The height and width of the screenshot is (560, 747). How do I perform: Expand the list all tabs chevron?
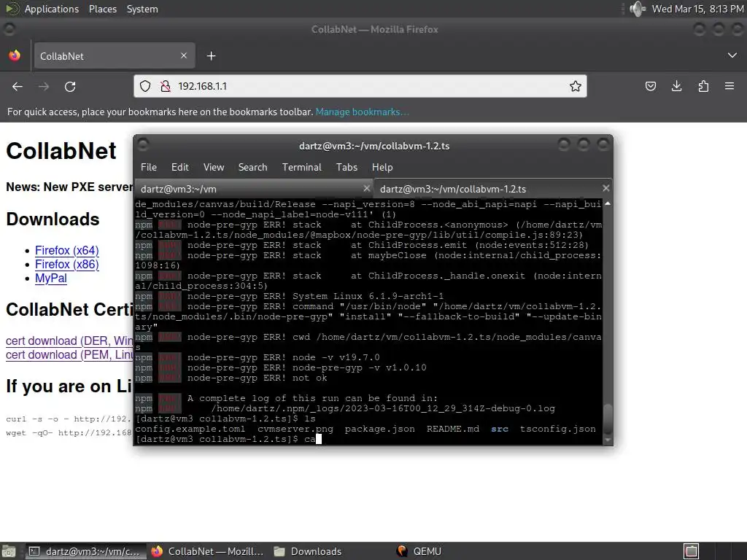coord(732,55)
